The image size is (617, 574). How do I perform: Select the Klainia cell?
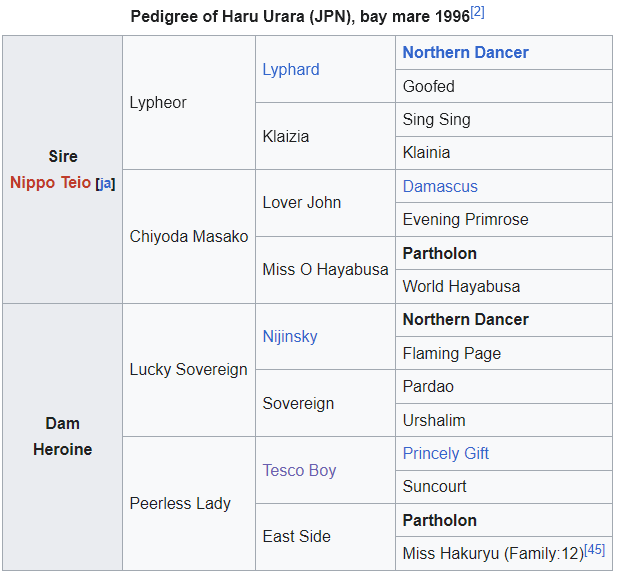coord(504,153)
